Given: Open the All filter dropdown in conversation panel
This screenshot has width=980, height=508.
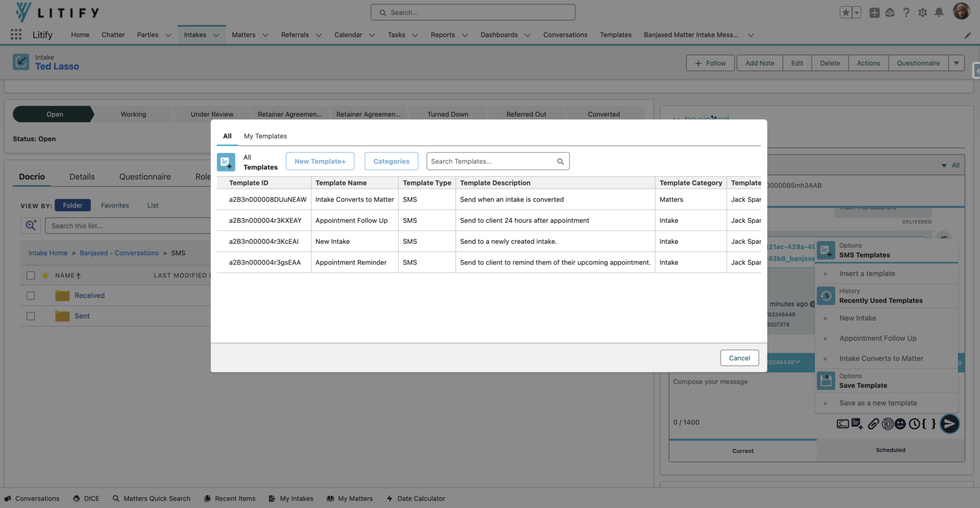Looking at the screenshot, I should tap(950, 165).
